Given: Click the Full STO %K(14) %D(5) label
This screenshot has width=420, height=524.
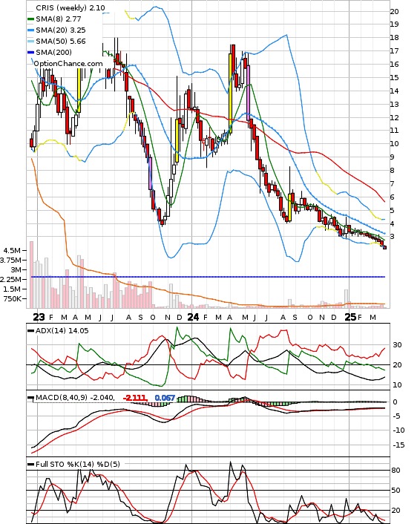Looking at the screenshot, I should click(x=77, y=464).
